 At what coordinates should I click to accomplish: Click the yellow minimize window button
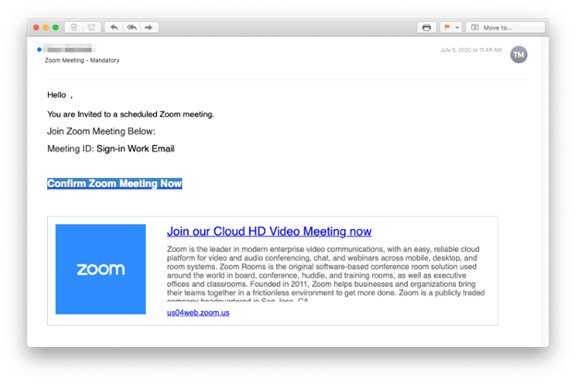(x=46, y=28)
